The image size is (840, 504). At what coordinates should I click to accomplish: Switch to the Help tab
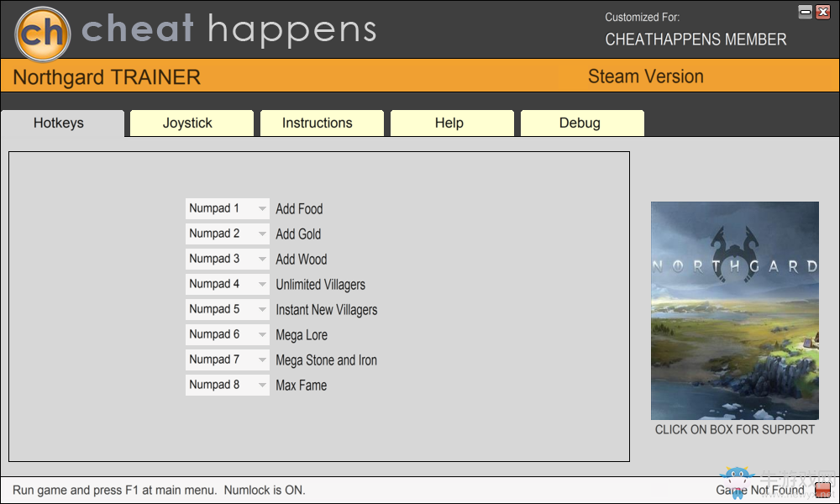[452, 123]
